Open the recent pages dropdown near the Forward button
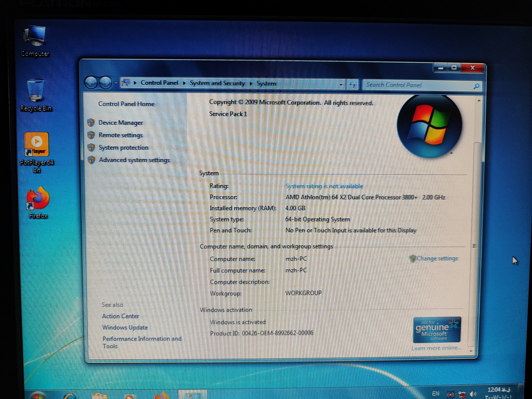This screenshot has width=532, height=399. [x=116, y=83]
